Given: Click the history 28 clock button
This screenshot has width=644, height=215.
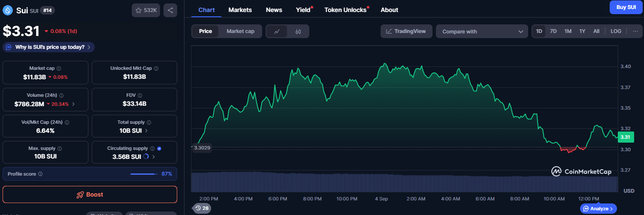Looking at the screenshot, I should (x=201, y=208).
